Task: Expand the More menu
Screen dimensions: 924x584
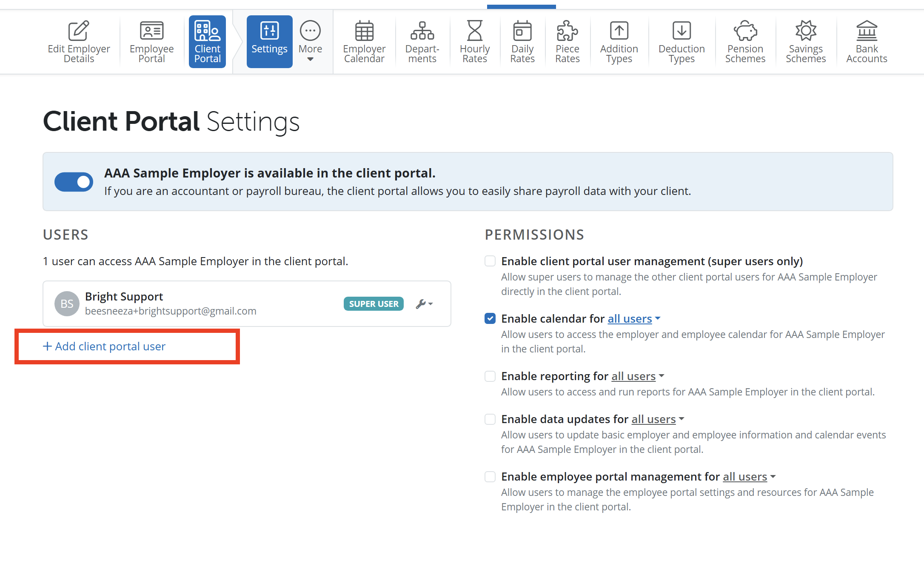Action: pyautogui.click(x=310, y=42)
